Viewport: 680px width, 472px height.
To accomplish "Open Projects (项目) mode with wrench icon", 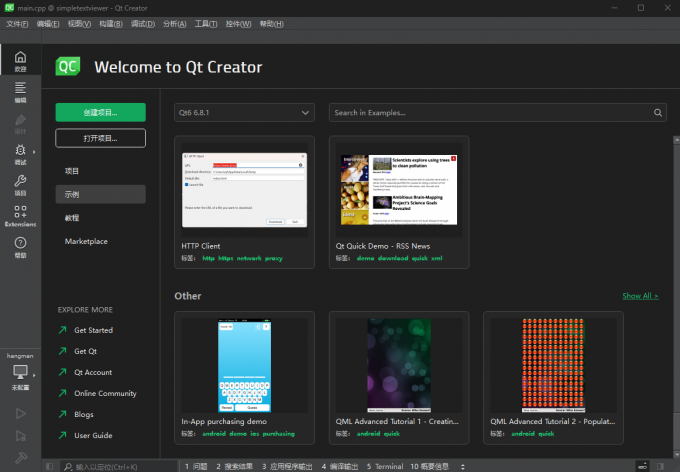I will [20, 184].
